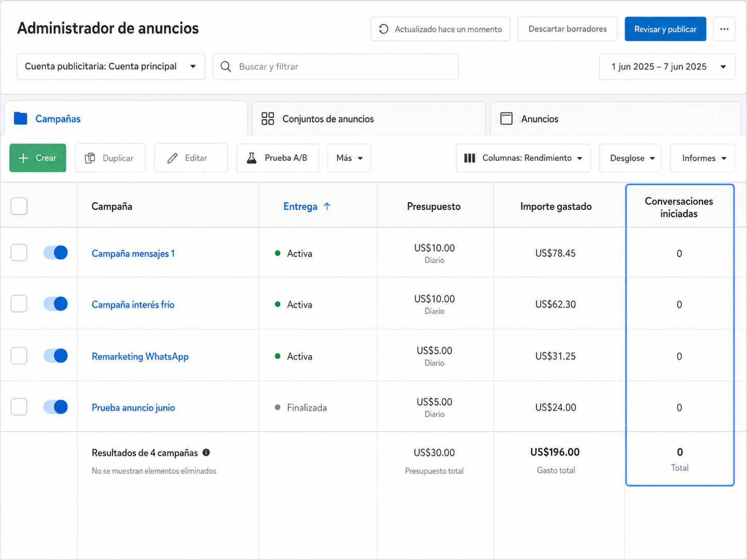Open the Columnas: Rendimiento dropdown

(x=523, y=158)
